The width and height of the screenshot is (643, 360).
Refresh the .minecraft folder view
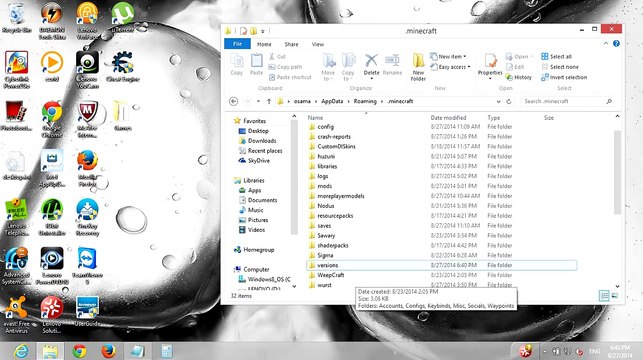click(509, 101)
